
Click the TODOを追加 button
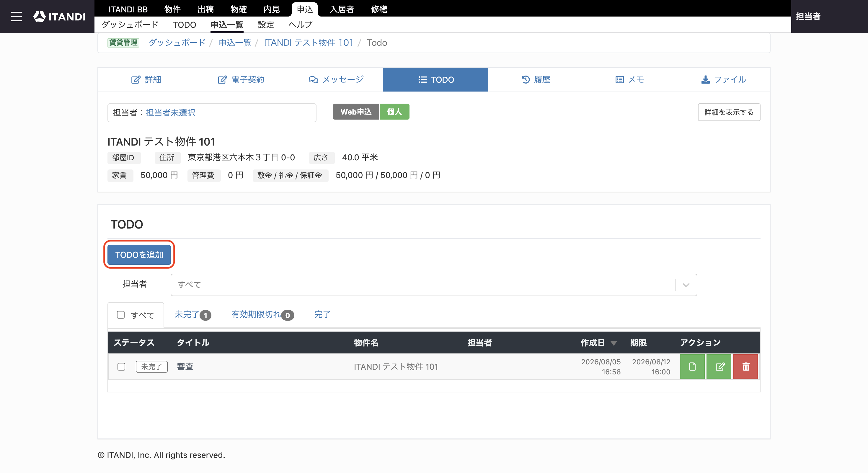(139, 255)
